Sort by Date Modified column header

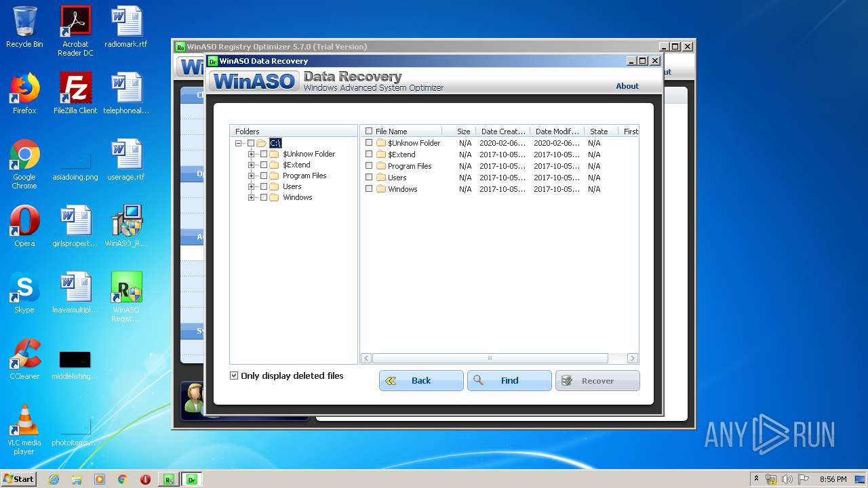[557, 131]
